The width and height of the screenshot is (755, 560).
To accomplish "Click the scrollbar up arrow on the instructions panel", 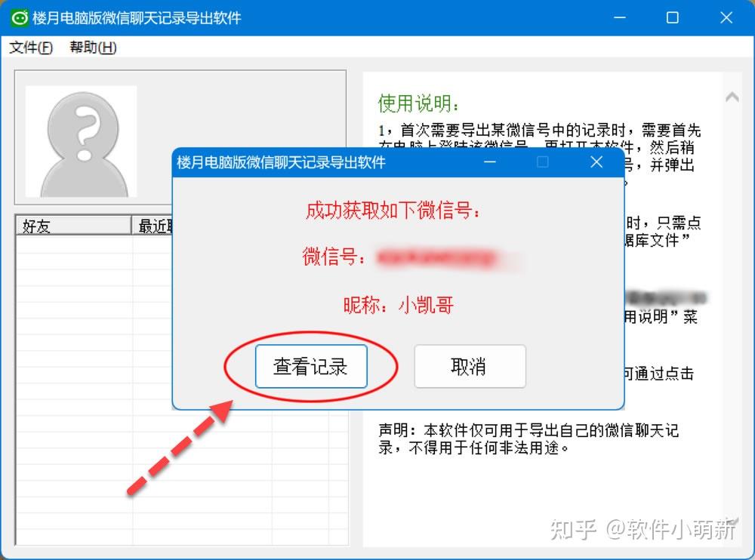I will 732,97.
